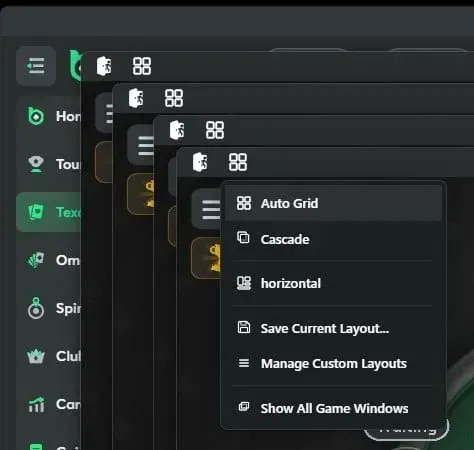This screenshot has height=450, width=474.
Task: Open Texas Hold'em cards icon in sidebar
Action: [x=36, y=212]
